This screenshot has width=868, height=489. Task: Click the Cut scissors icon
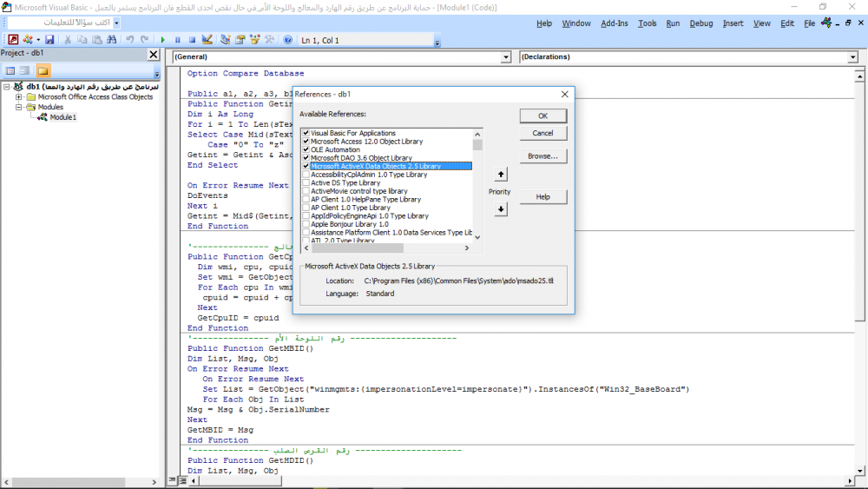coord(68,39)
